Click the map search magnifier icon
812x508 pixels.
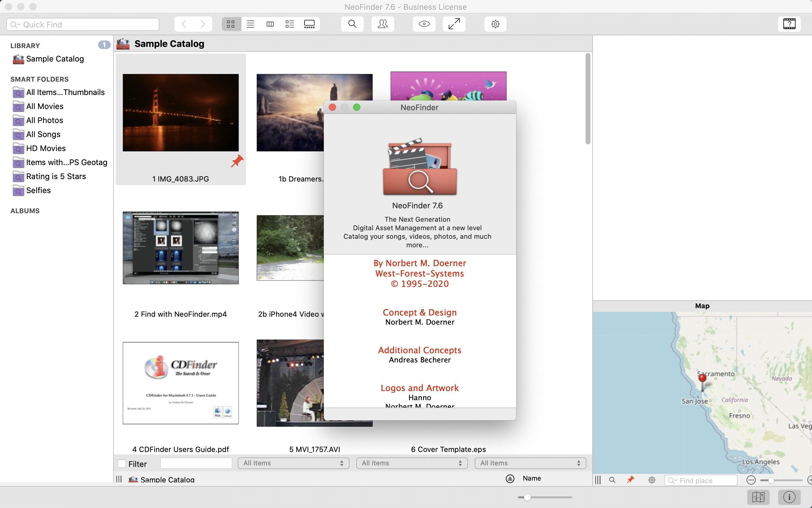click(x=612, y=480)
